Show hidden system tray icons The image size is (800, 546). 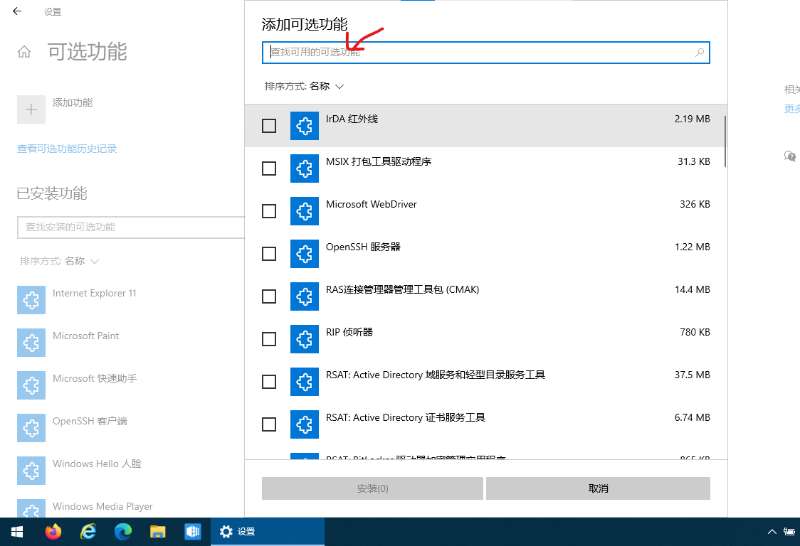pyautogui.click(x=772, y=532)
